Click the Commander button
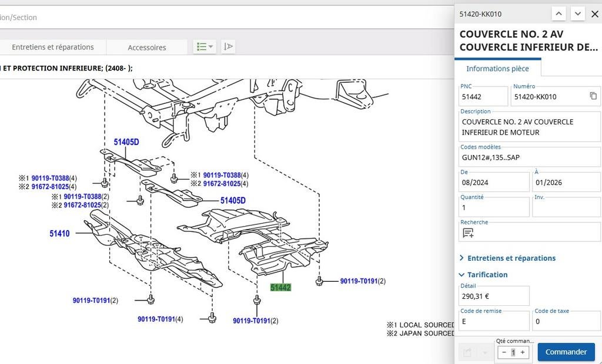This screenshot has width=602, height=364. point(566,352)
